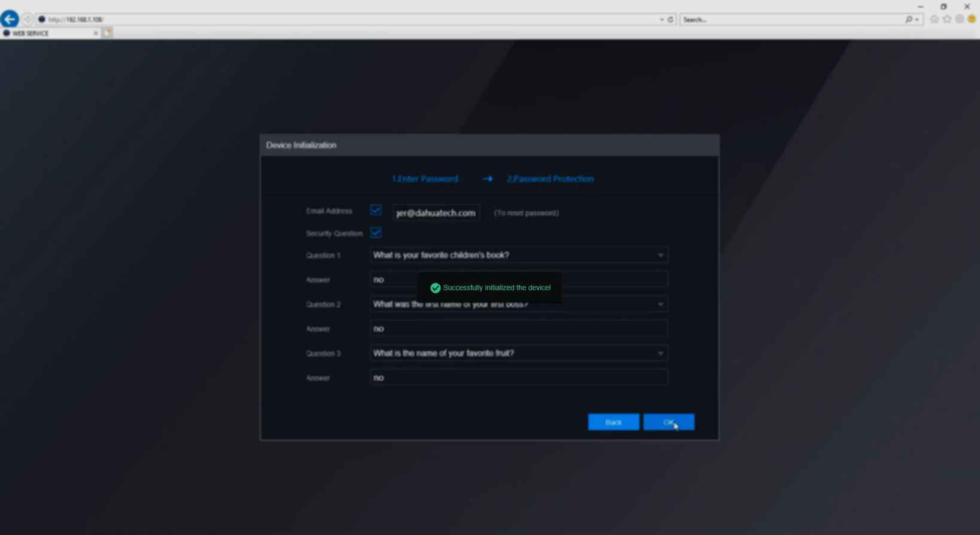Minimize the browser window
Screen dimensions: 980x535
tap(921, 7)
